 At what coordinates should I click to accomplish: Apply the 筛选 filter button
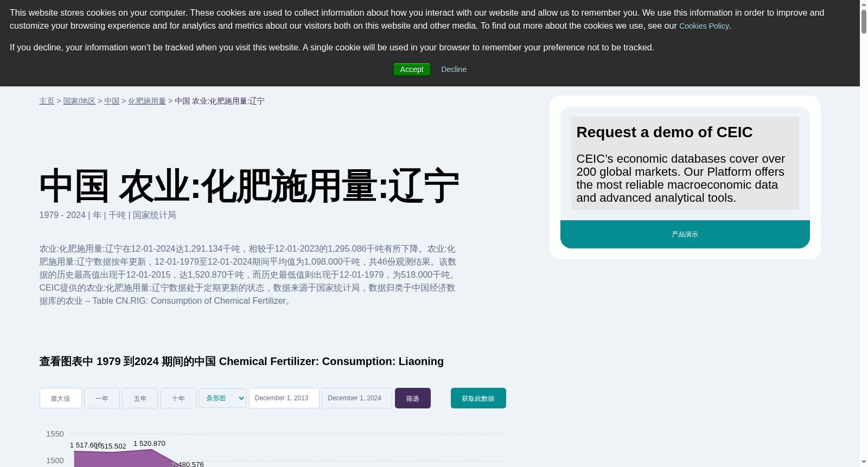413,398
